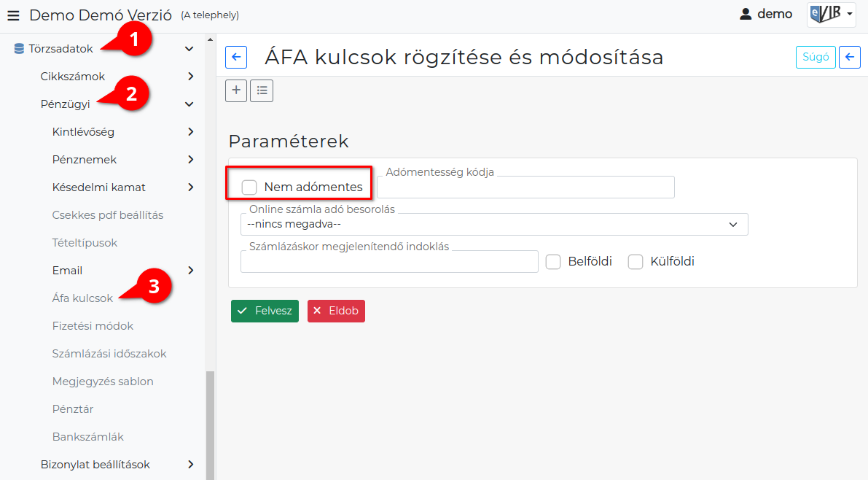Image resolution: width=868 pixels, height=480 pixels.
Task: Select the Törzsadatok menu item
Action: tap(61, 49)
